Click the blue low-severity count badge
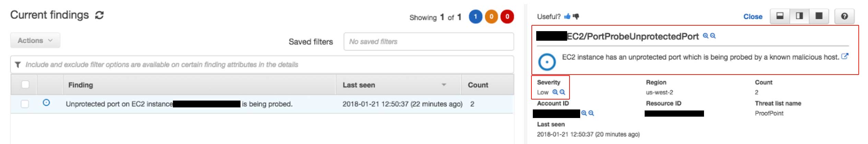The width and height of the screenshot is (868, 144). pyautogui.click(x=475, y=16)
